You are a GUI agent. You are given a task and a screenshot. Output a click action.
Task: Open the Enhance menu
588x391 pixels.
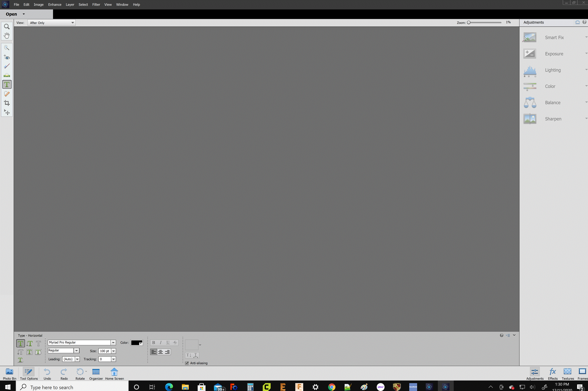(x=55, y=4)
